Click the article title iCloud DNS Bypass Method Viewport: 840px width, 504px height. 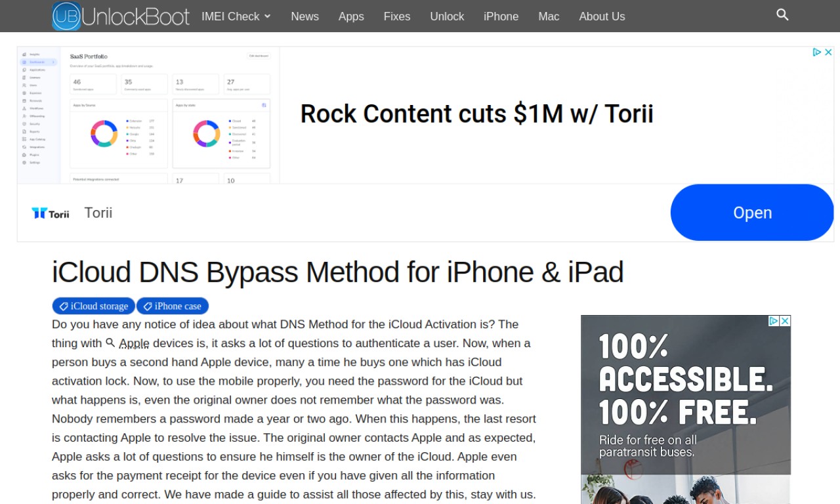tap(337, 272)
